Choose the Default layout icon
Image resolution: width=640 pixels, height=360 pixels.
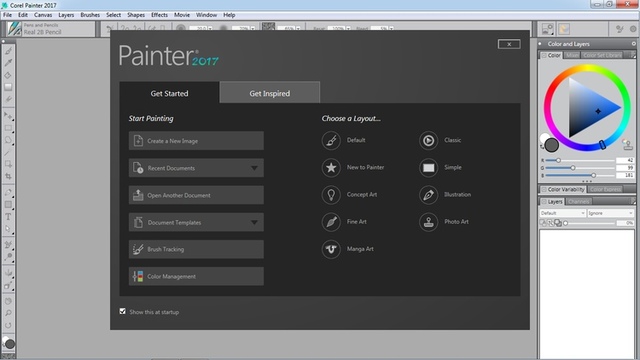pyautogui.click(x=331, y=140)
